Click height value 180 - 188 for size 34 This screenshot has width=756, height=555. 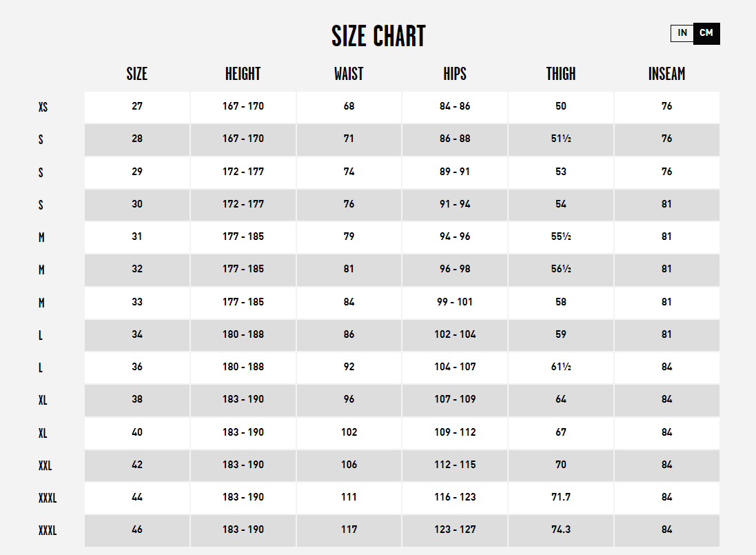point(243,334)
